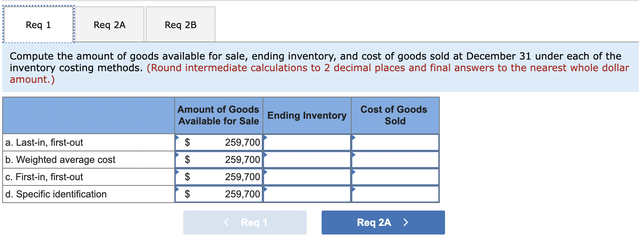Click FIFO Goods Available for Sale amount
644x251 pixels.
point(219,177)
